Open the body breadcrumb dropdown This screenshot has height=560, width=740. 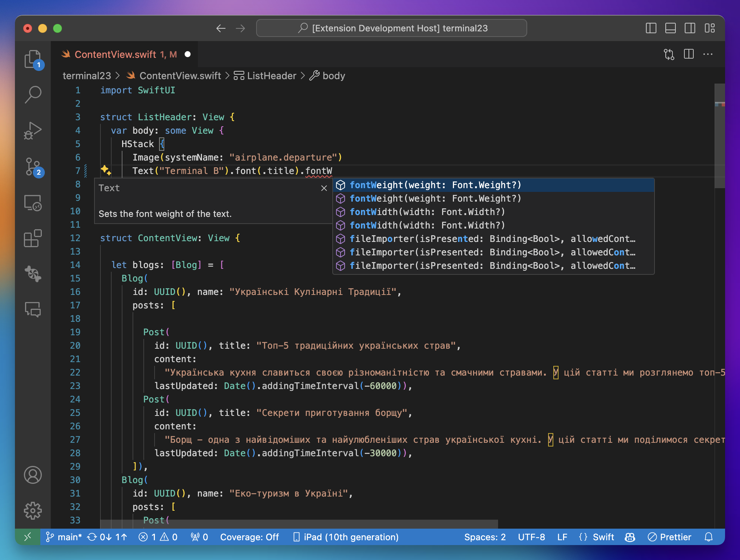tap(333, 76)
